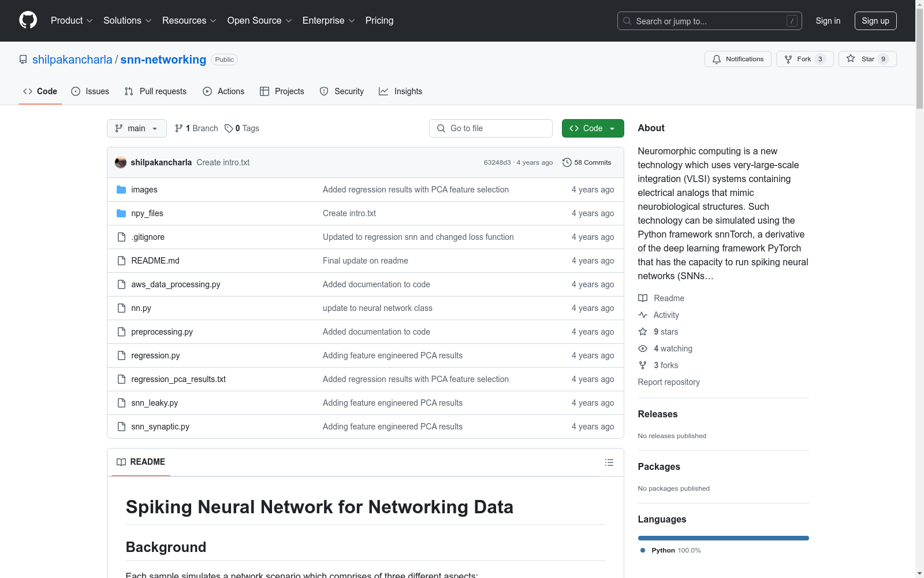This screenshot has width=924, height=578.
Task: Open the README outline list icon
Action: click(609, 462)
